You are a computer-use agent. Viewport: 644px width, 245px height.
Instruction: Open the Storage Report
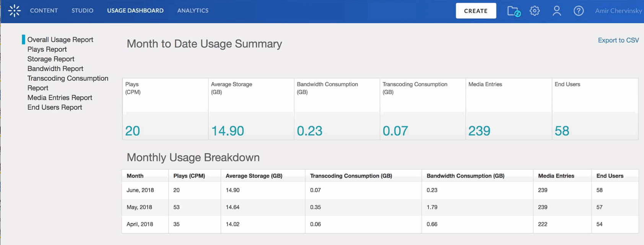coord(51,59)
